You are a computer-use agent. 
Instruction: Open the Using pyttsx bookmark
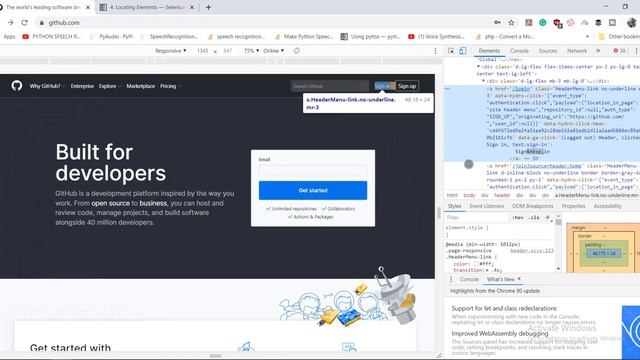click(x=371, y=37)
